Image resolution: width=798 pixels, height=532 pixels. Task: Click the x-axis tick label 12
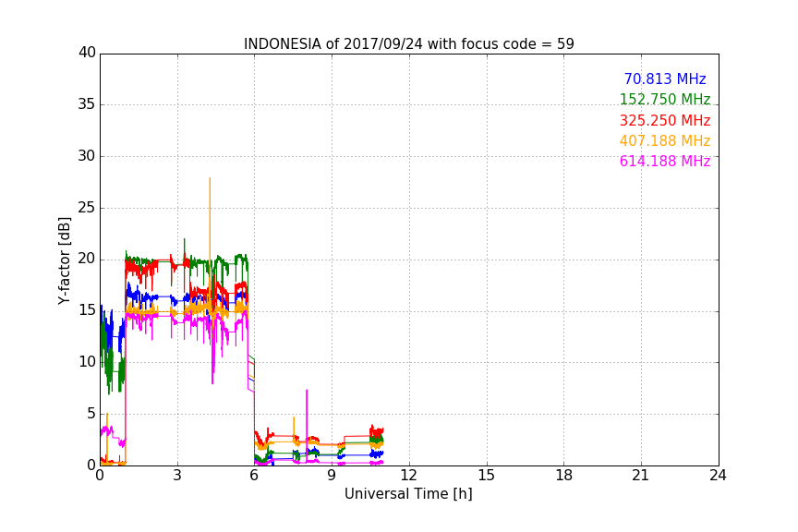pyautogui.click(x=409, y=476)
